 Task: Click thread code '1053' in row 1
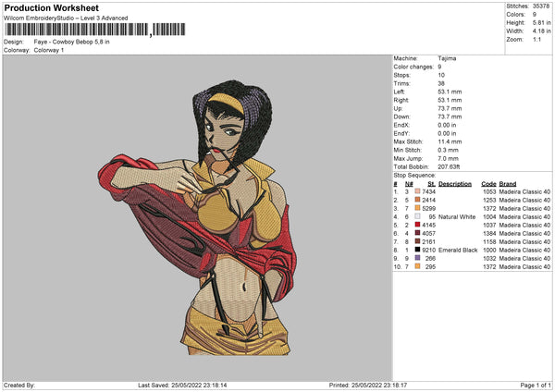[x=489, y=191]
